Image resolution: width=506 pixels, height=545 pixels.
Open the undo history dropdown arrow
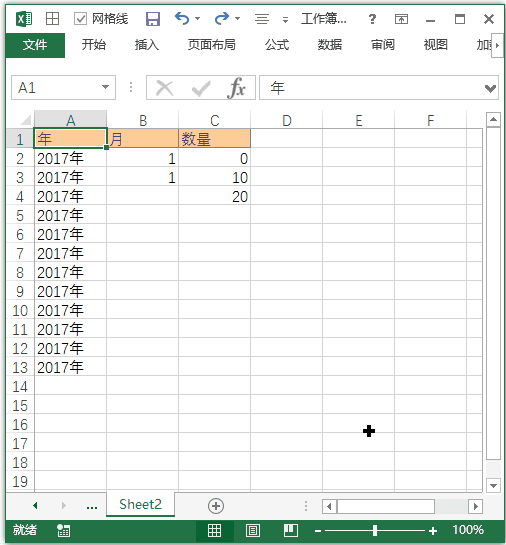[197, 18]
